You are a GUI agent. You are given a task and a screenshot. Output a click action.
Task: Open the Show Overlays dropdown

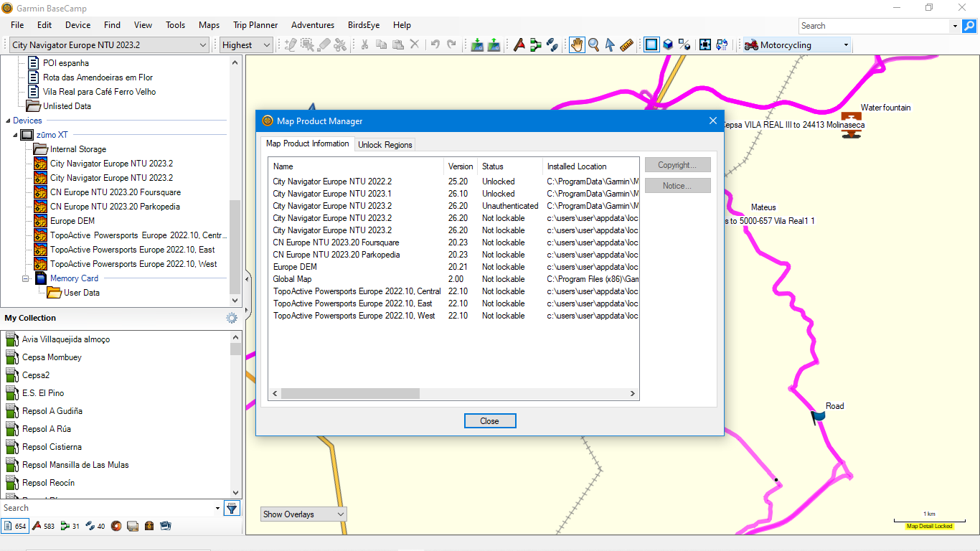coord(303,514)
